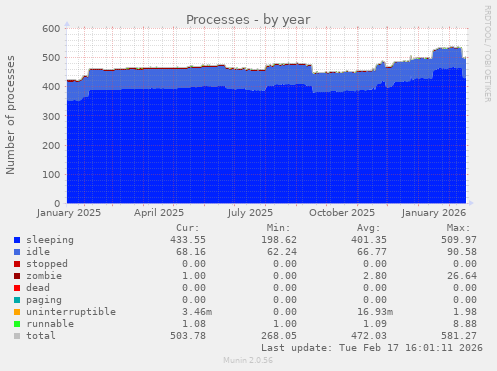Click the runnable legend color swatch
This screenshot has height=371, width=497.
pyautogui.click(x=17, y=324)
